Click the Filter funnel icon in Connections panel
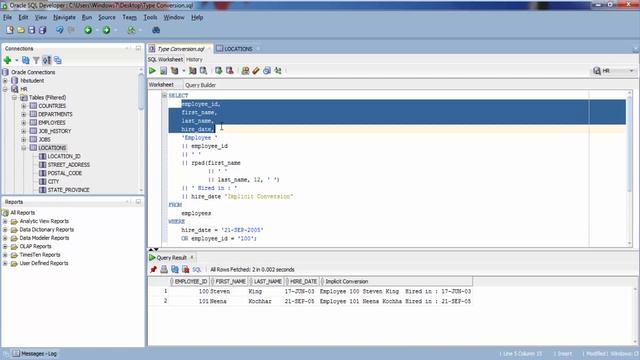The height and width of the screenshot is (360, 640). click(36, 60)
